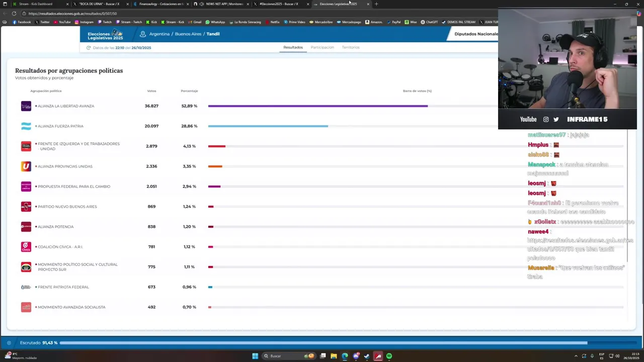Click the results link in nawee4's chat message
This screenshot has height=362, width=644.
tap(580, 245)
